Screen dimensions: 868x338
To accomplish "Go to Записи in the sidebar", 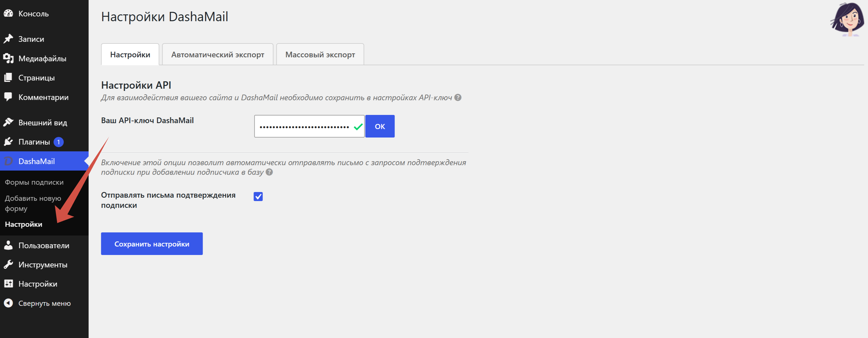I will point(44,39).
